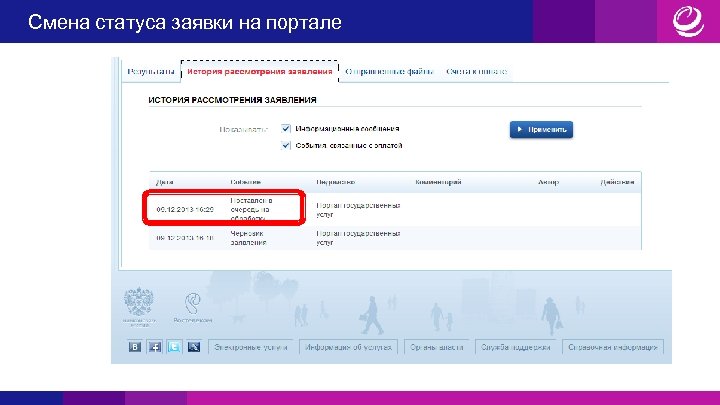Click the Событие column header
Image resolution: width=720 pixels, height=405 pixels.
(245, 182)
